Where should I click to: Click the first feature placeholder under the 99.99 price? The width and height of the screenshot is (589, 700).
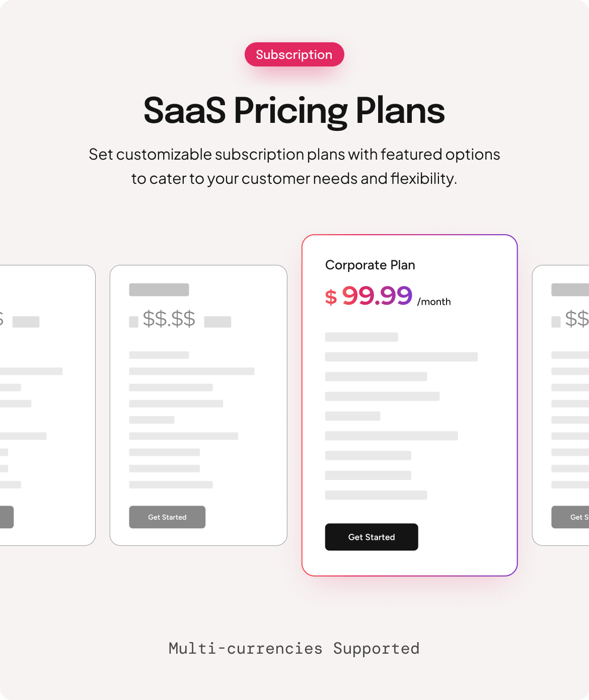pyautogui.click(x=361, y=337)
